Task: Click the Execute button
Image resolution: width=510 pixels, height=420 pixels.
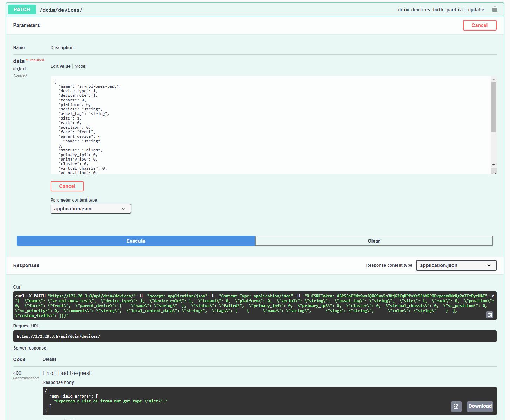Action: point(136,241)
